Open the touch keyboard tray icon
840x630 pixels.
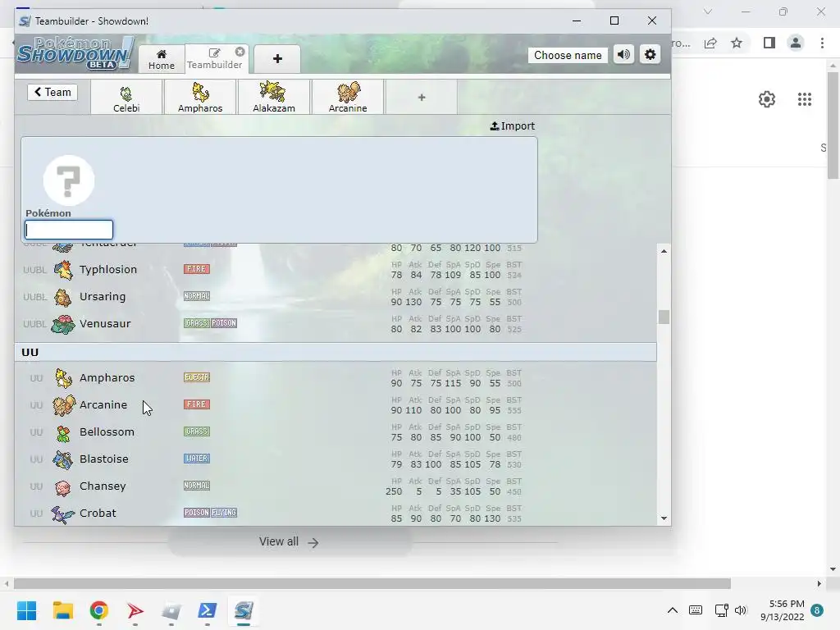696,610
